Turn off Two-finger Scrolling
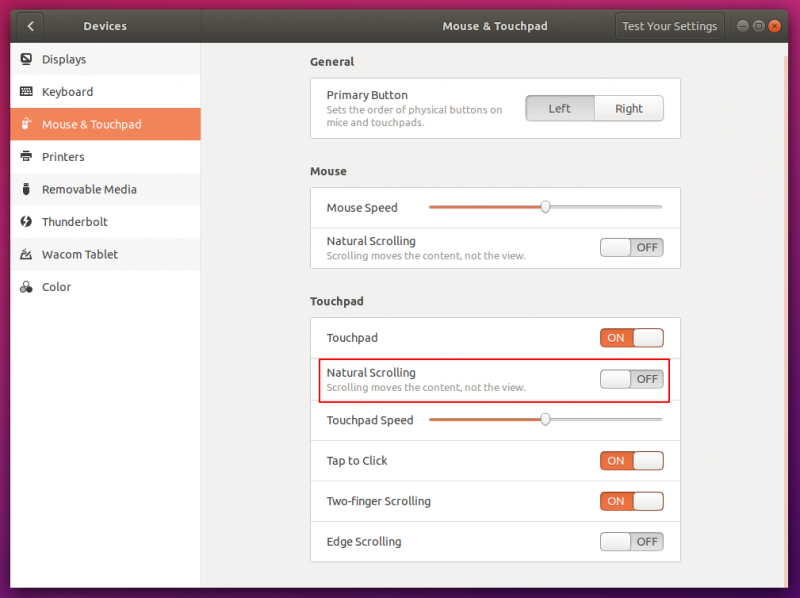 [631, 501]
